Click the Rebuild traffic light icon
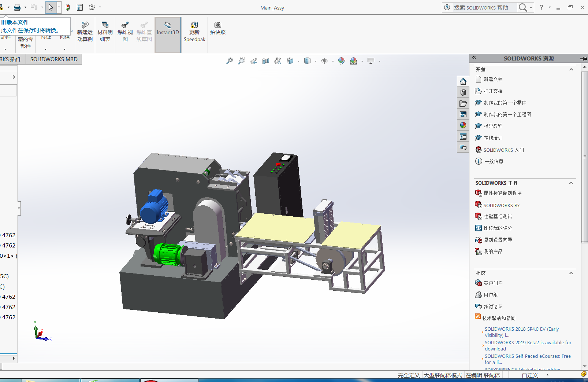588x382 pixels. 68,7
